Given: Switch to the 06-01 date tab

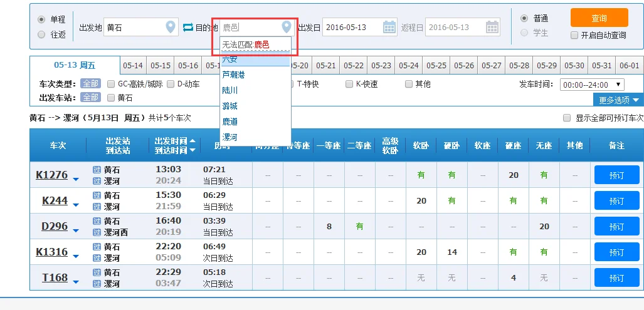Looking at the screenshot, I should (630, 66).
